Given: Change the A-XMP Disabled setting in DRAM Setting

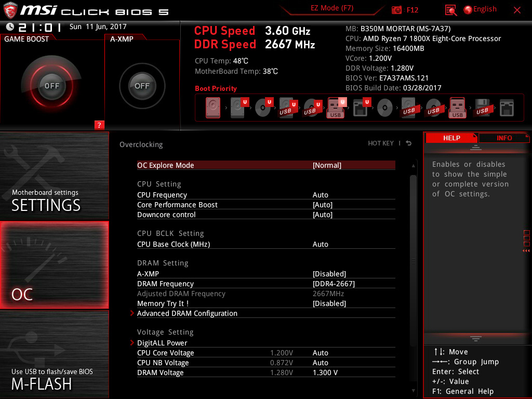Looking at the screenshot, I should (329, 274).
